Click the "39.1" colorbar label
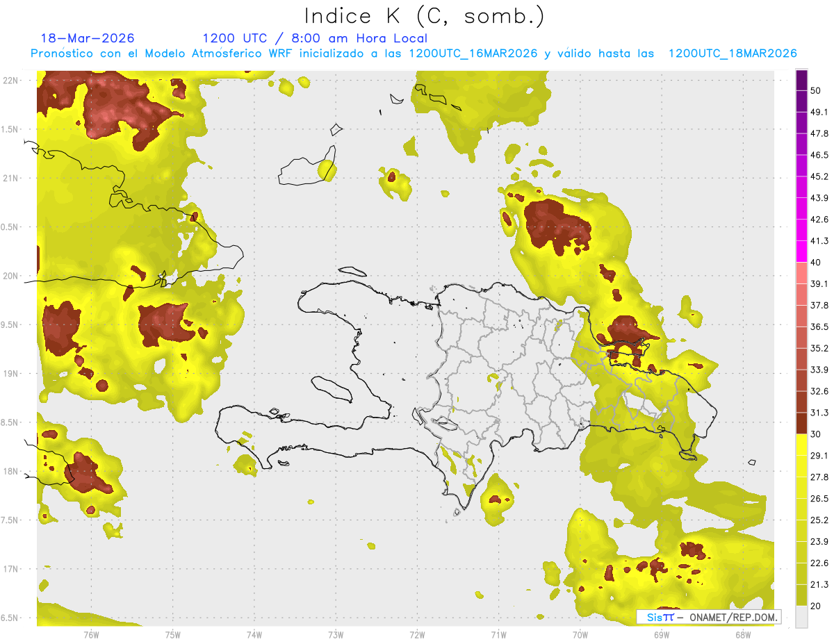 pos(819,283)
